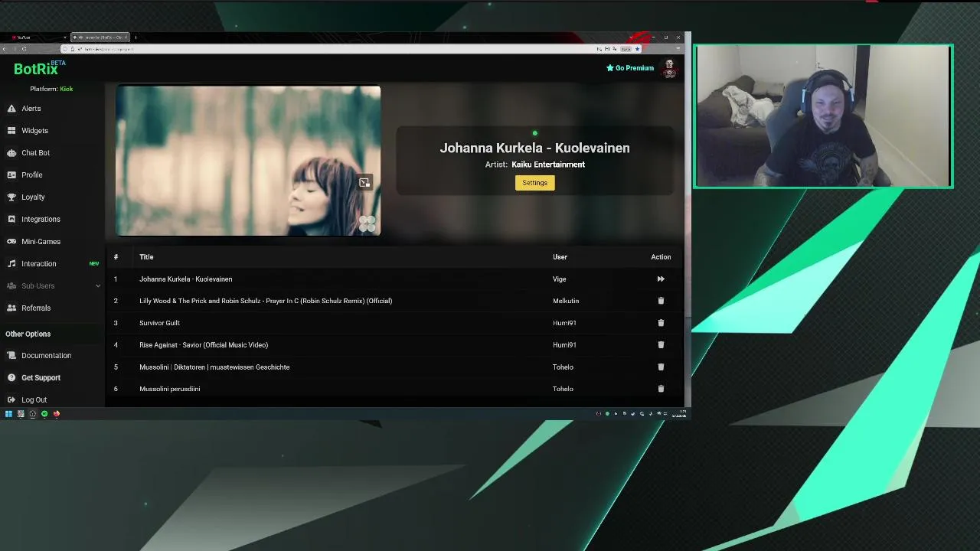Select the Survivor Guilt title text
The image size is (980, 551).
pos(159,323)
